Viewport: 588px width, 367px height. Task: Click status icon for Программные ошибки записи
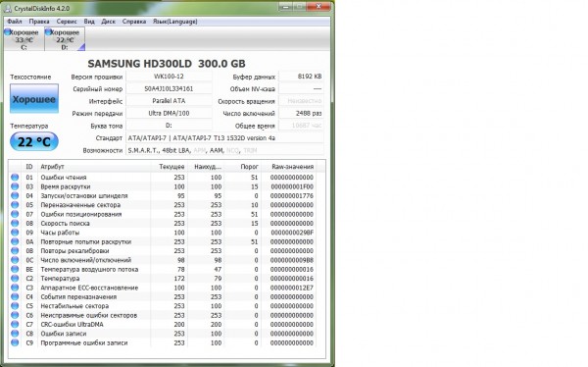[15, 342]
